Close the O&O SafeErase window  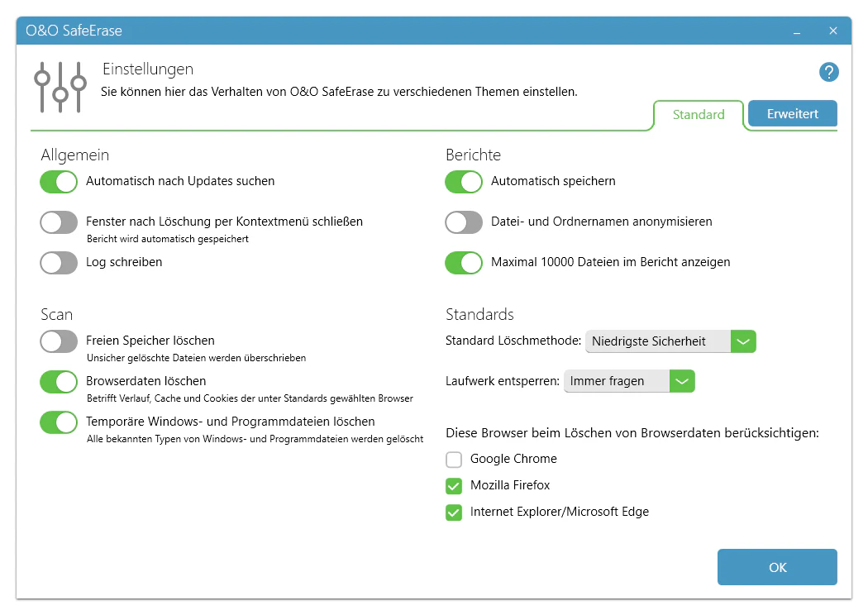(x=833, y=31)
